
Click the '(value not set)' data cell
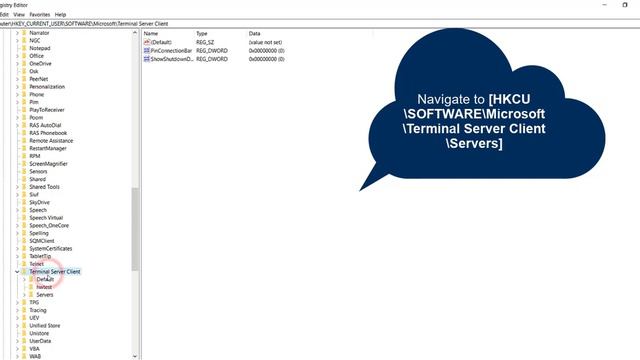point(265,42)
